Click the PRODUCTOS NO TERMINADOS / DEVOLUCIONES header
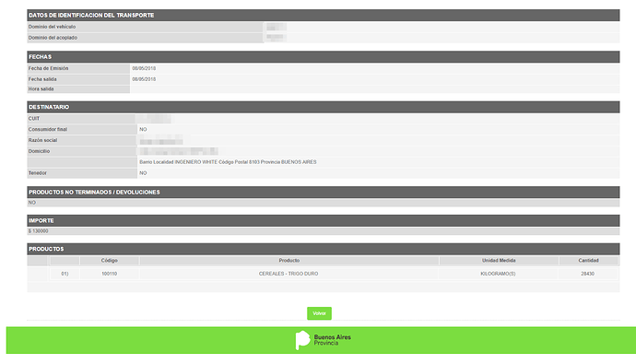 tap(324, 192)
